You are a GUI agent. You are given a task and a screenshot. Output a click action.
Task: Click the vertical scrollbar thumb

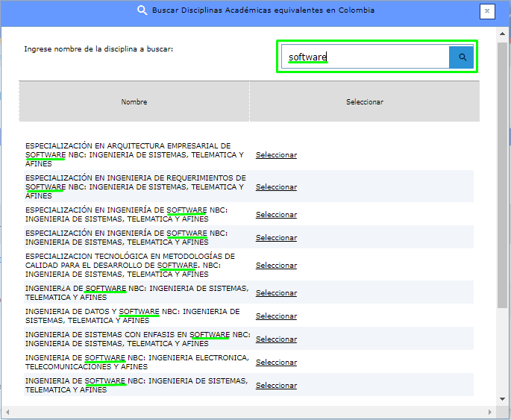[503, 172]
